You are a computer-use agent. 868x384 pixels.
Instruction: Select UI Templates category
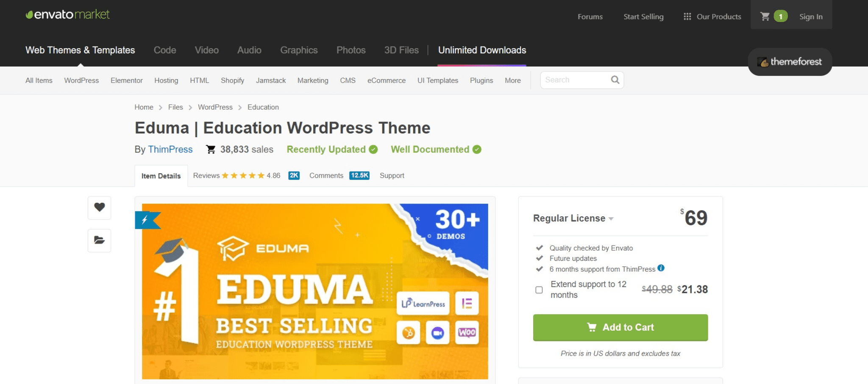(x=438, y=80)
